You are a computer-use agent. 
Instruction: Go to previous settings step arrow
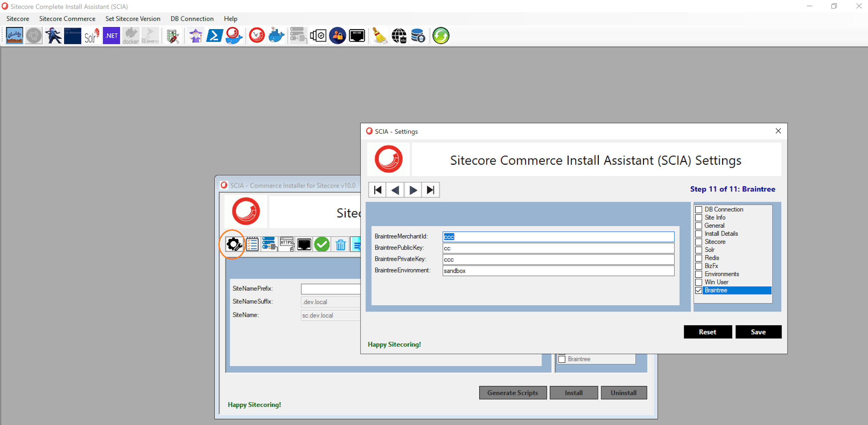(x=395, y=190)
